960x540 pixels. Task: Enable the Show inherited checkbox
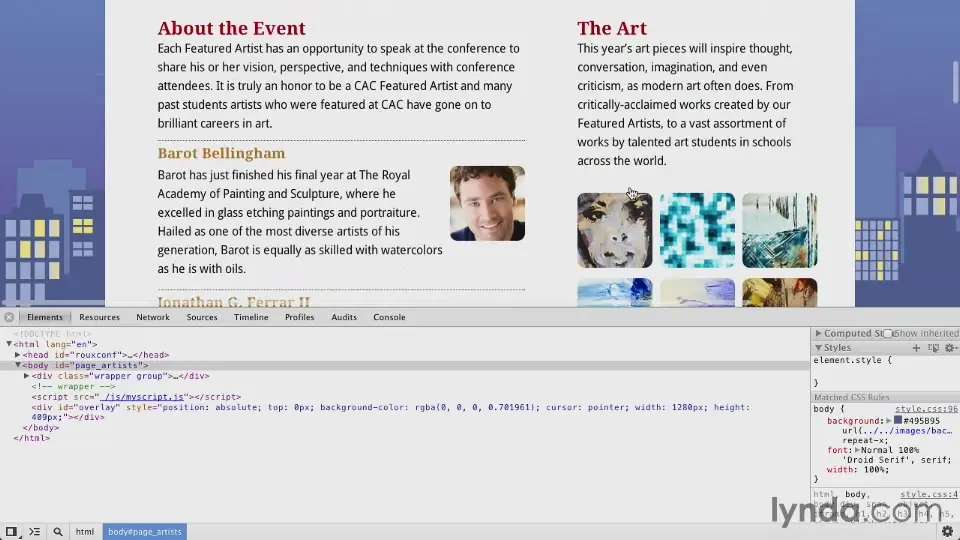pyautogui.click(x=888, y=334)
